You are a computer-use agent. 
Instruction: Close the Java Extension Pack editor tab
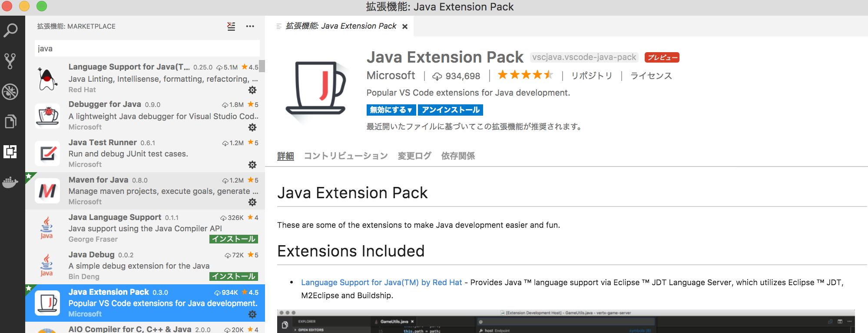point(405,27)
